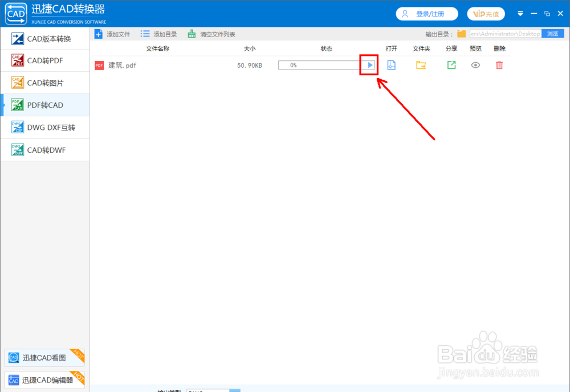Click the 文件名称 column header
Screen dimensions: 570x392
[x=157, y=48]
